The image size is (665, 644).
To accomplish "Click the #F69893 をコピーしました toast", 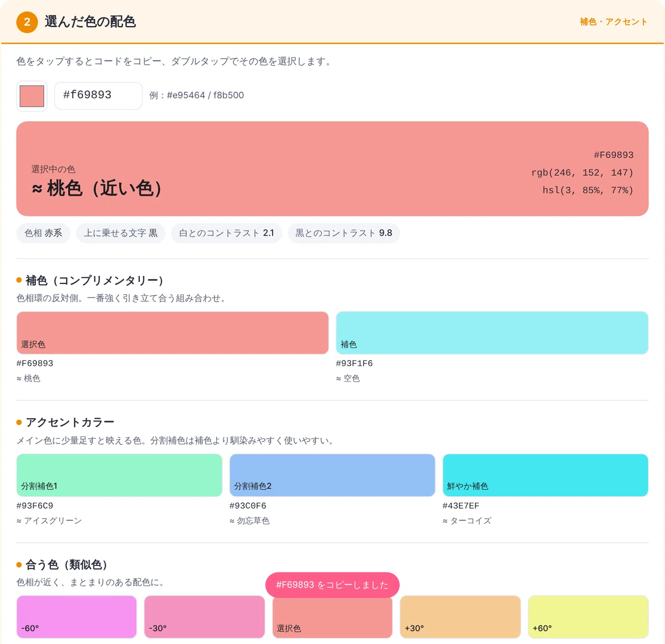I will pyautogui.click(x=332, y=585).
